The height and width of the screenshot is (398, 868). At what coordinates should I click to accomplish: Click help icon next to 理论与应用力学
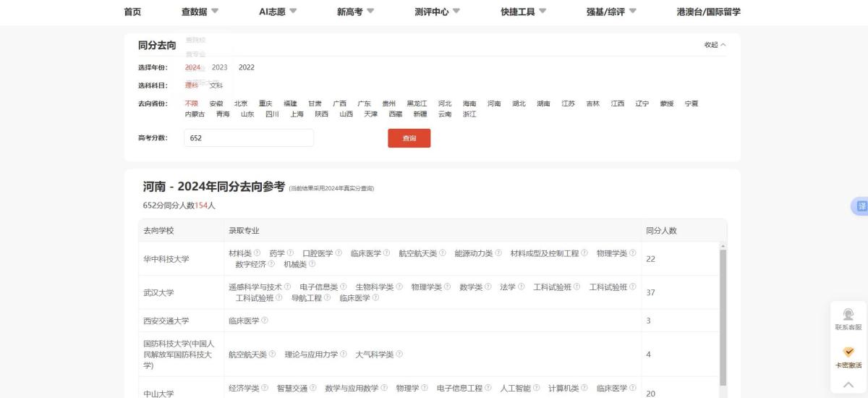tap(343, 355)
